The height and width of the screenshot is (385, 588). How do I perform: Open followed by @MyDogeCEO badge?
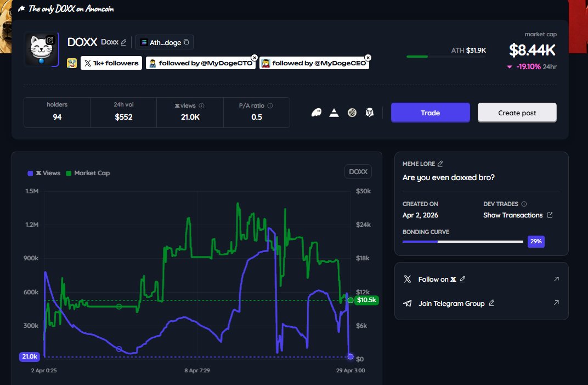tap(314, 63)
